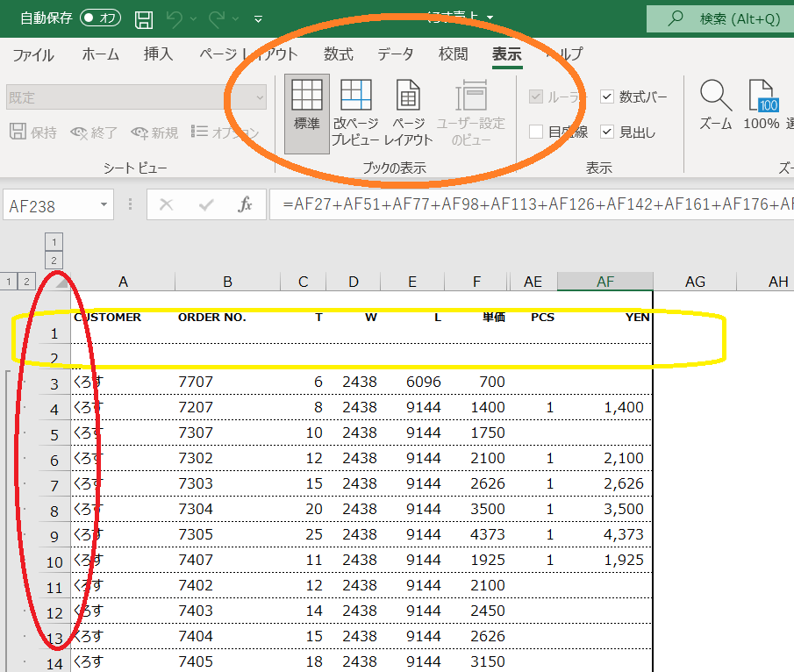Click the ORDER NO. header cell
The image size is (794, 672).
tap(227, 318)
